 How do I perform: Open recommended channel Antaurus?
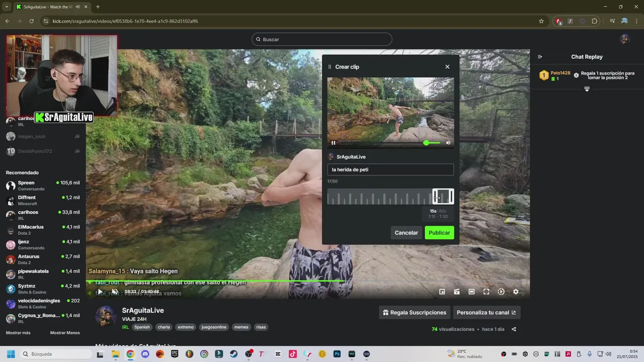43,259
